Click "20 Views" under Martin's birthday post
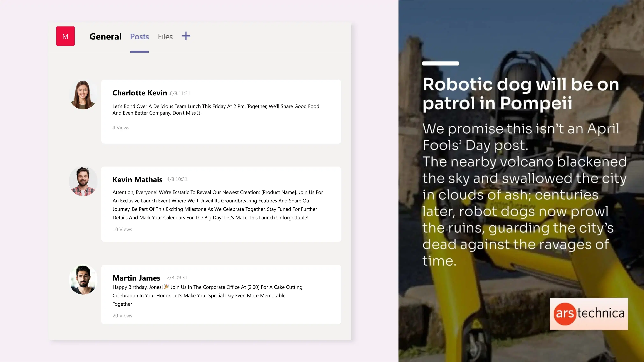 122,316
